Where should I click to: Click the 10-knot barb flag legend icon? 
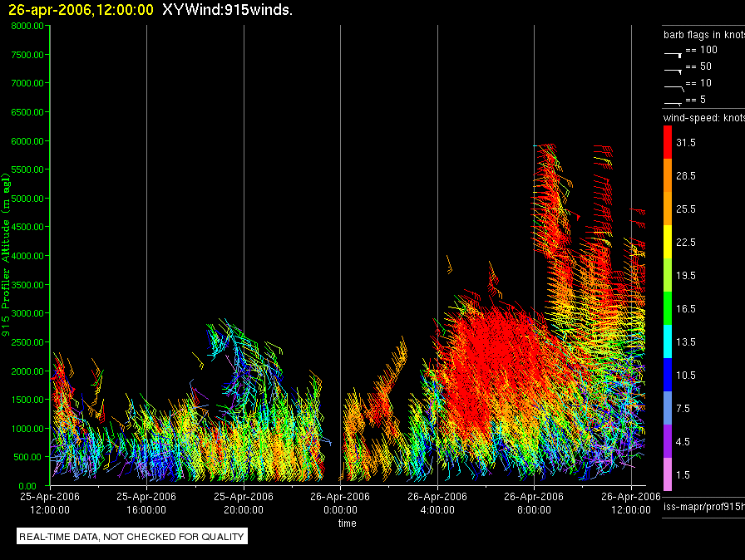tap(673, 88)
